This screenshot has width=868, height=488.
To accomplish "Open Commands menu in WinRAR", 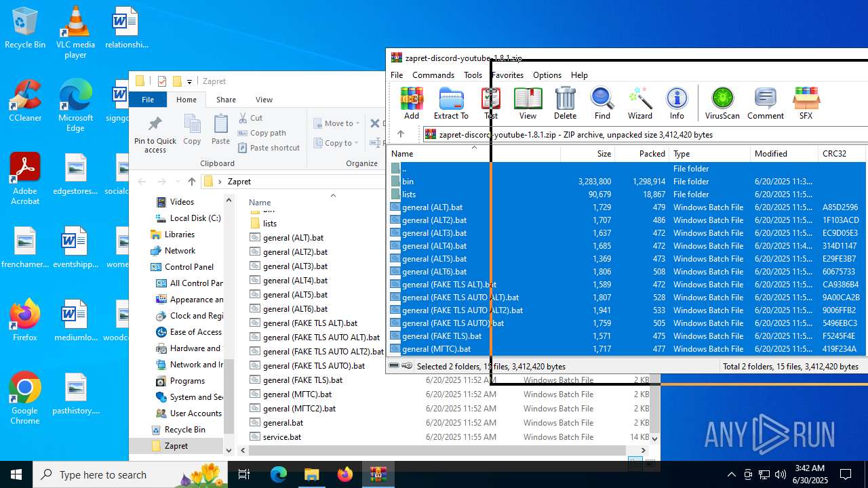I will pyautogui.click(x=433, y=75).
